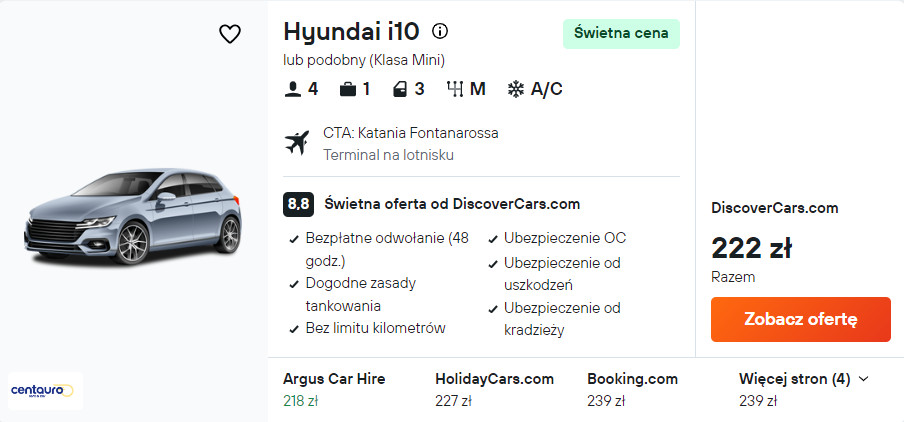Viewport: 904px width, 422px height.
Task: Click the car doors icon
Action: (400, 89)
